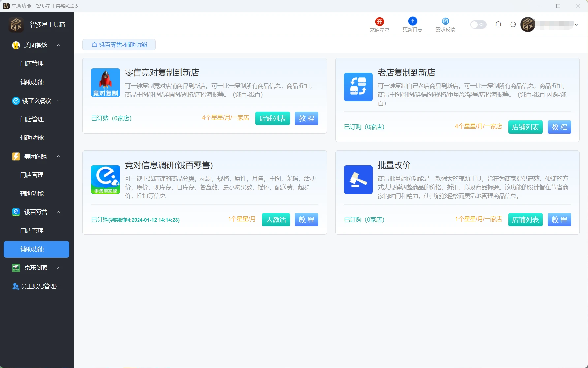Click the 批量改价 title

tap(394, 165)
